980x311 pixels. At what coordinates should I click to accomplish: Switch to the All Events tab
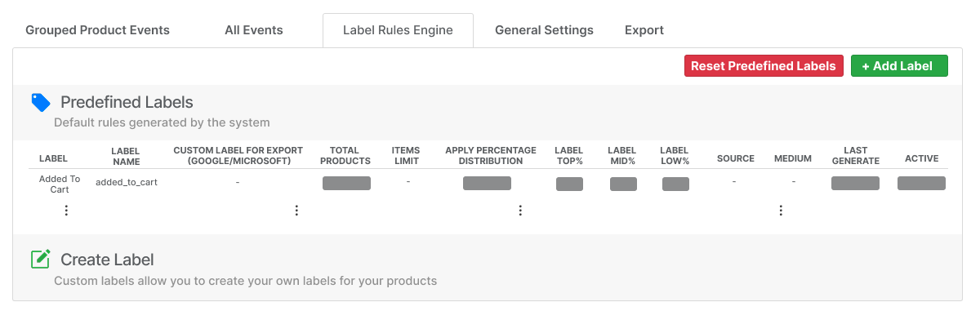[x=254, y=30]
